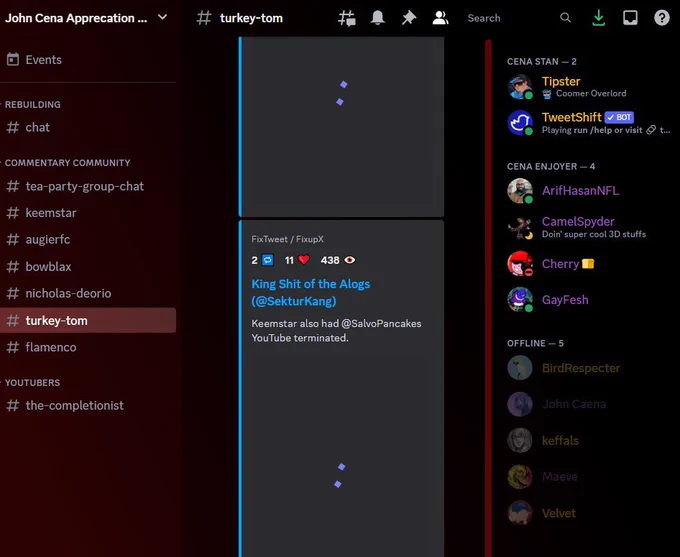The image size is (680, 557).
Task: Open the keemstar channel
Action: coord(88,213)
